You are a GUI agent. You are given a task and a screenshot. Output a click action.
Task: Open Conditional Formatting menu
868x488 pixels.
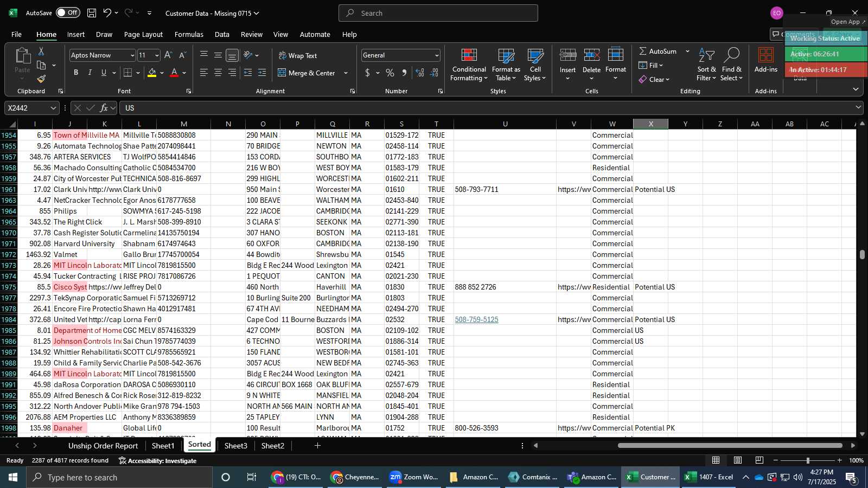coord(469,65)
